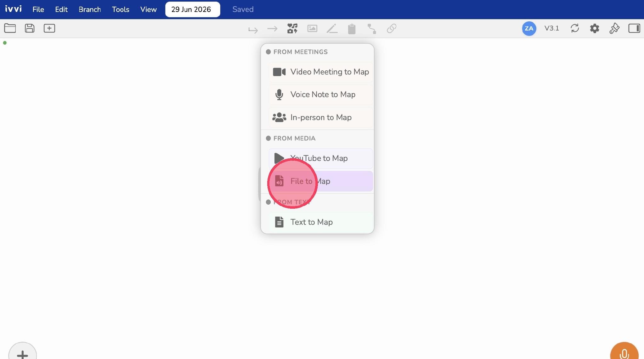Image resolution: width=644 pixels, height=359 pixels.
Task: Open the AI media-to-map toolbar icon
Action: pos(292,29)
